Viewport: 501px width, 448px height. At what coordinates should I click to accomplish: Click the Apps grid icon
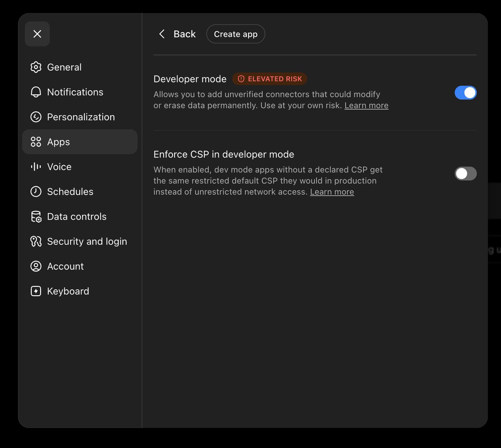(x=36, y=142)
